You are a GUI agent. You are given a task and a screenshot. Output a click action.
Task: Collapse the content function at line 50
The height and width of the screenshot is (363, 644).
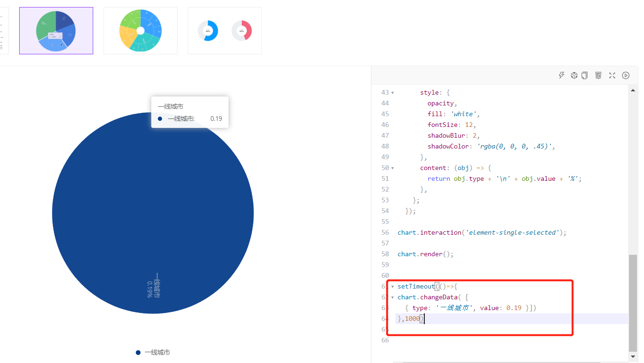tap(392, 168)
